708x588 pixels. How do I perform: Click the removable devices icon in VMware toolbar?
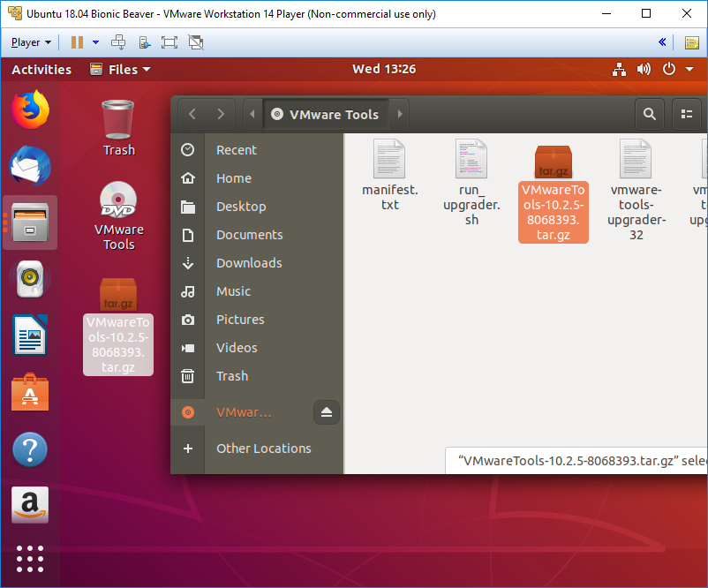[145, 42]
